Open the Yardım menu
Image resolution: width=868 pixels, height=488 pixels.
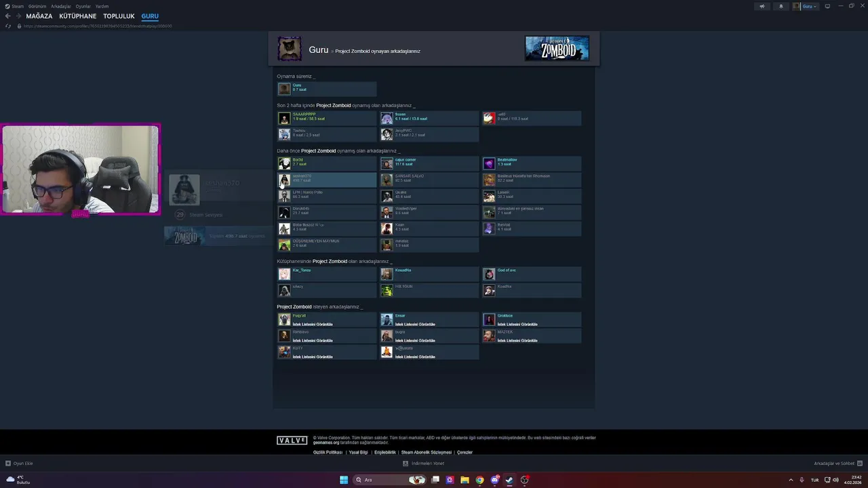[102, 6]
